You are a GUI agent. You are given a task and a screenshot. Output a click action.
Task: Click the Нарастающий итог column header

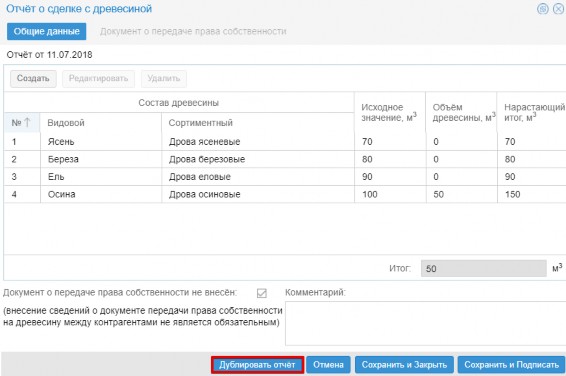click(x=532, y=112)
